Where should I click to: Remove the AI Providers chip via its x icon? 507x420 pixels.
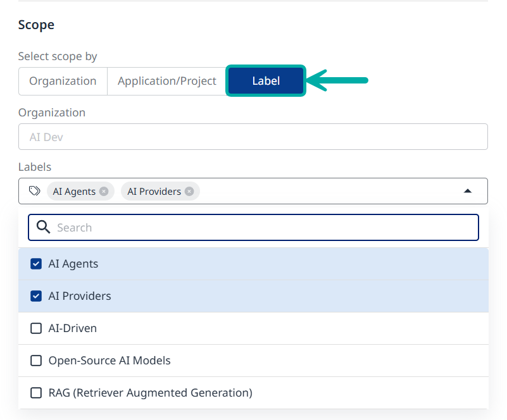click(189, 192)
